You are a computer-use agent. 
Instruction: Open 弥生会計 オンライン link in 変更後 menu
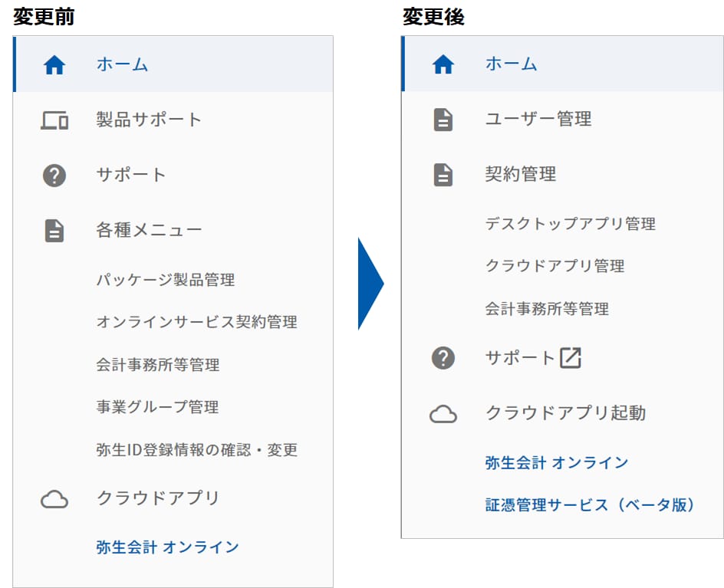click(x=556, y=463)
